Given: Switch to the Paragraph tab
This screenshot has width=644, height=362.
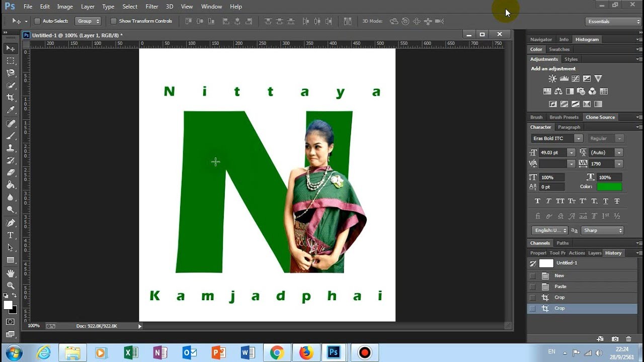Looking at the screenshot, I should [569, 127].
